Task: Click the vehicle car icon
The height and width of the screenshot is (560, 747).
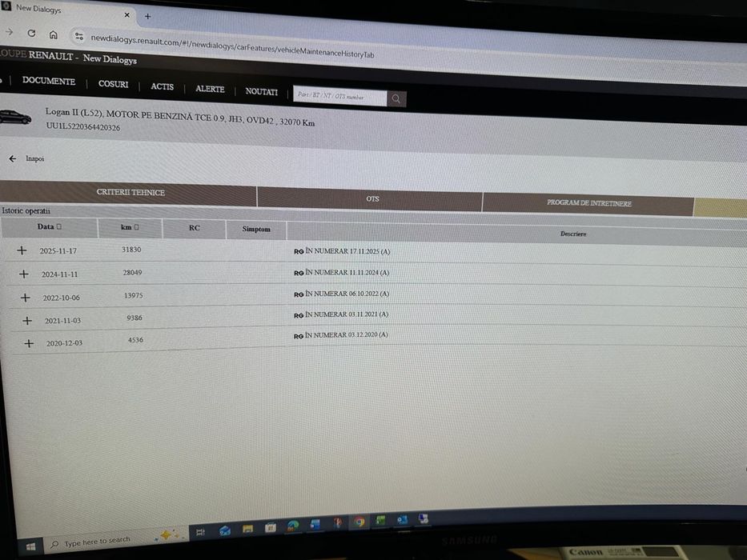Action: tap(14, 117)
